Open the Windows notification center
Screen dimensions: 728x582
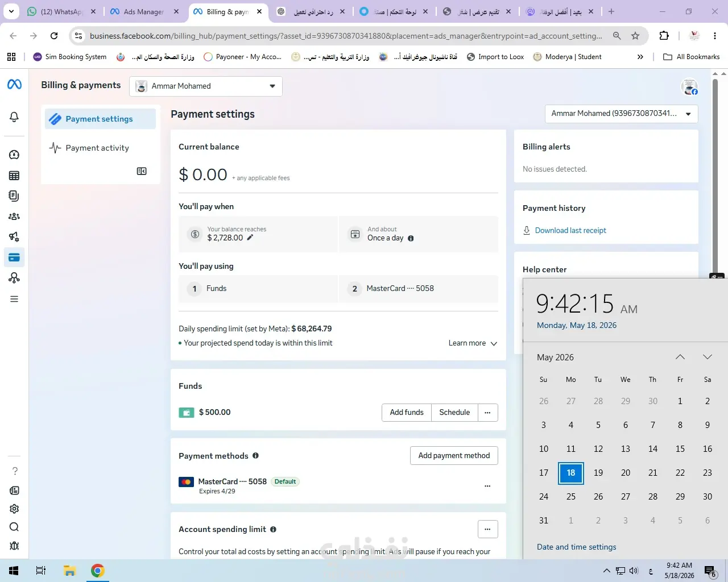[x=710, y=571]
